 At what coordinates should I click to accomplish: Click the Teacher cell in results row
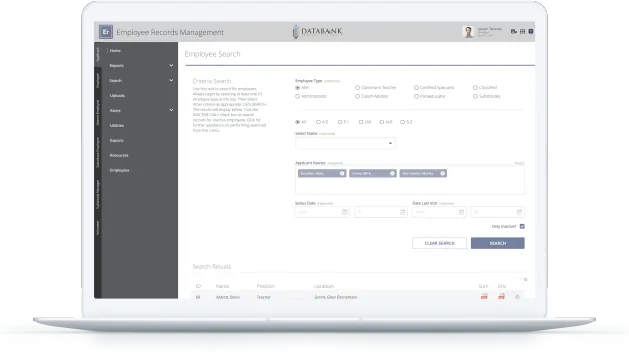coord(264,297)
